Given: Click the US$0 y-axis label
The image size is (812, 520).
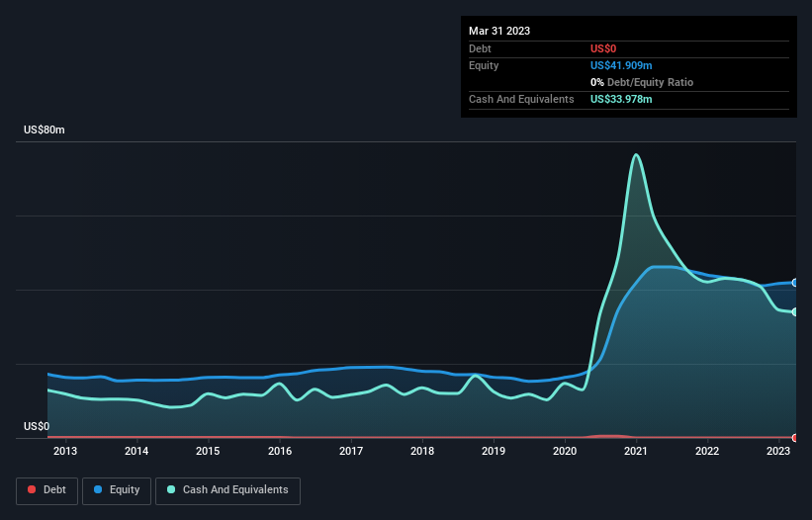Looking at the screenshot, I should coord(37,426).
